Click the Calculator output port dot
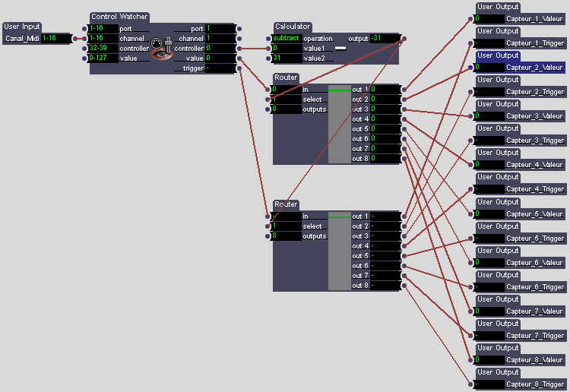Viewport: 570px width, 392px height. tap(404, 38)
